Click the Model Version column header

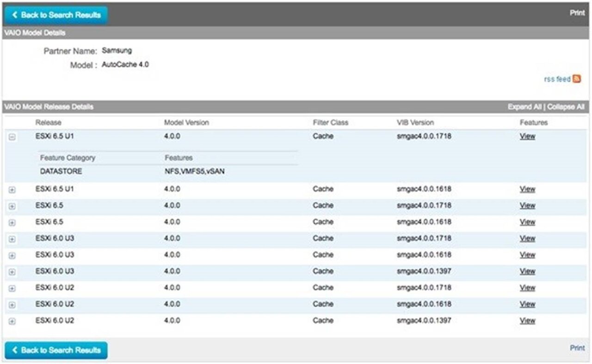tap(186, 123)
